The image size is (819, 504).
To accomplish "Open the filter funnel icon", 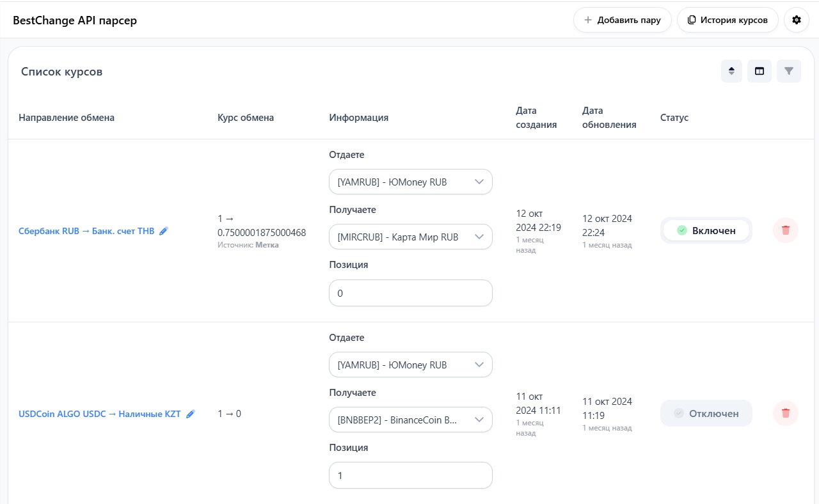I will tap(788, 71).
